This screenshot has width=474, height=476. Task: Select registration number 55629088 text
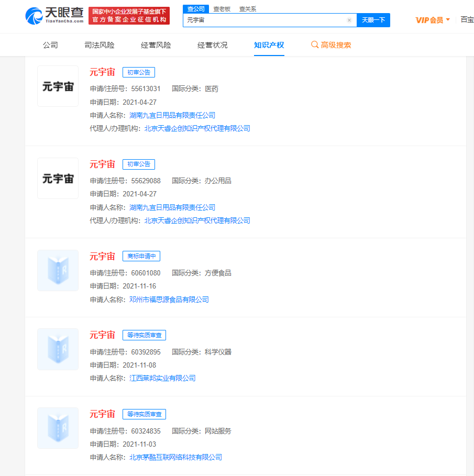click(x=146, y=181)
